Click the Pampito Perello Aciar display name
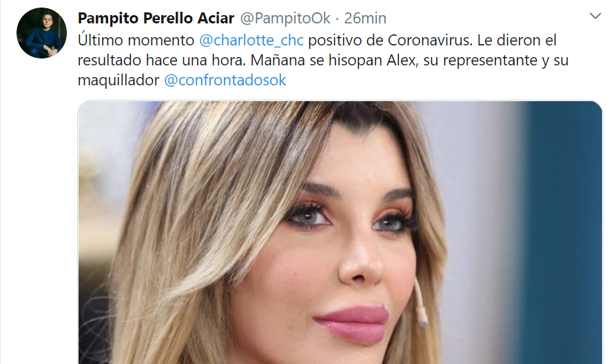This screenshot has height=364, width=611. coord(156,19)
